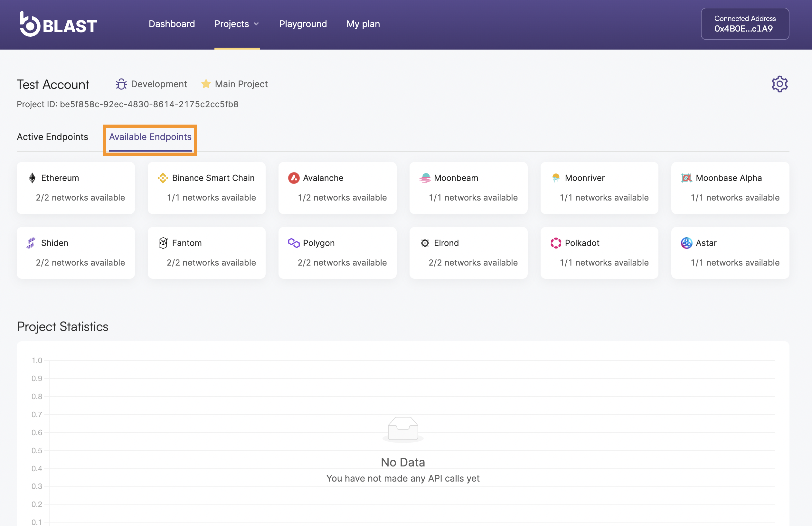Image resolution: width=812 pixels, height=526 pixels.
Task: Open the Playground page
Action: click(x=303, y=24)
